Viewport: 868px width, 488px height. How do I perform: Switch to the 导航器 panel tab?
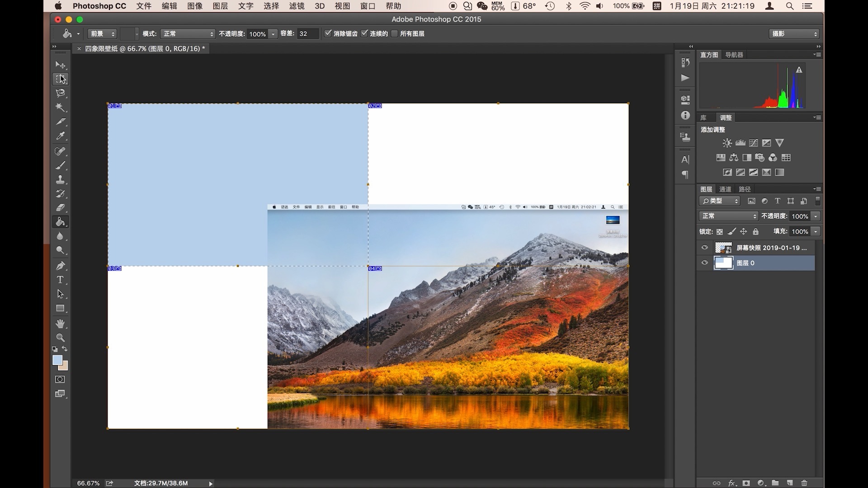point(734,55)
